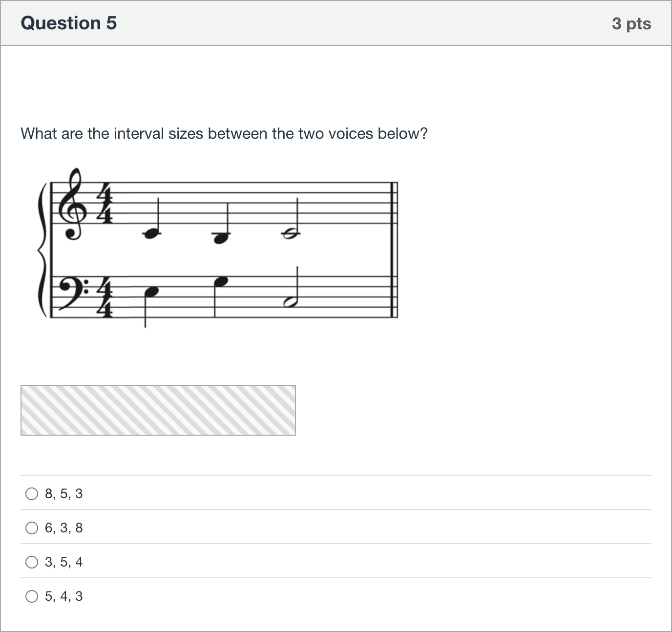The image size is (672, 632).
Task: Click the striped gray placeholder box
Action: [x=158, y=410]
